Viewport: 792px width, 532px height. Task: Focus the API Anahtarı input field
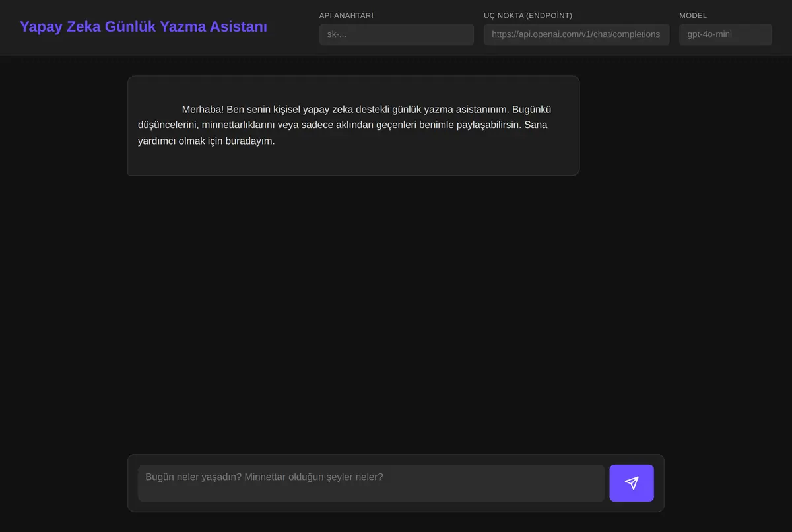click(397, 34)
